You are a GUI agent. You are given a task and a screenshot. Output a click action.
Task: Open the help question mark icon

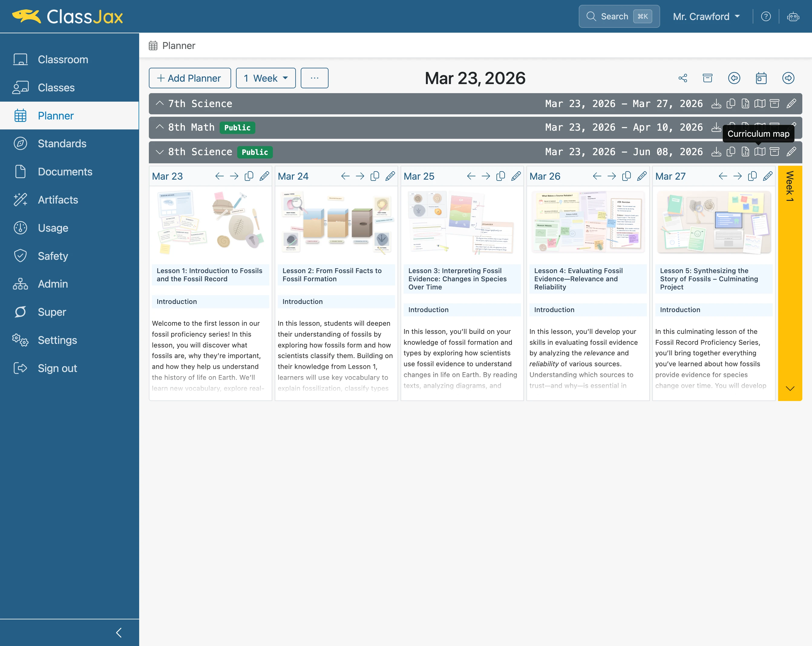(766, 17)
